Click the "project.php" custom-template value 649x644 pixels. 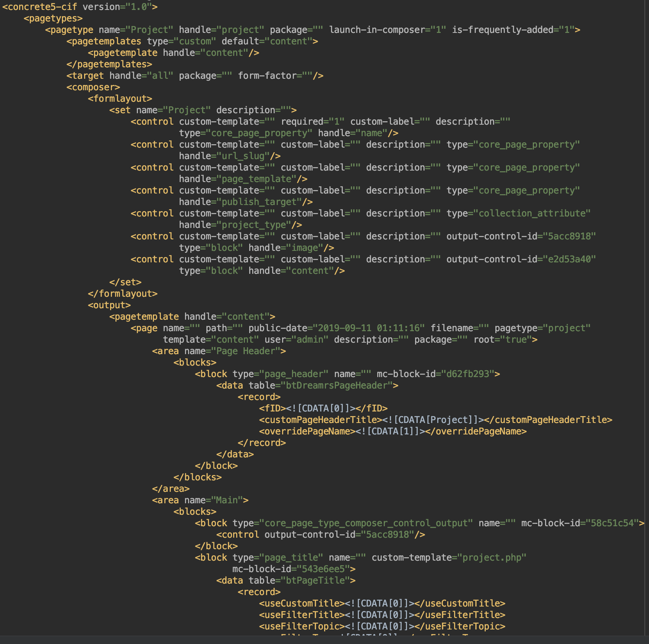point(492,558)
